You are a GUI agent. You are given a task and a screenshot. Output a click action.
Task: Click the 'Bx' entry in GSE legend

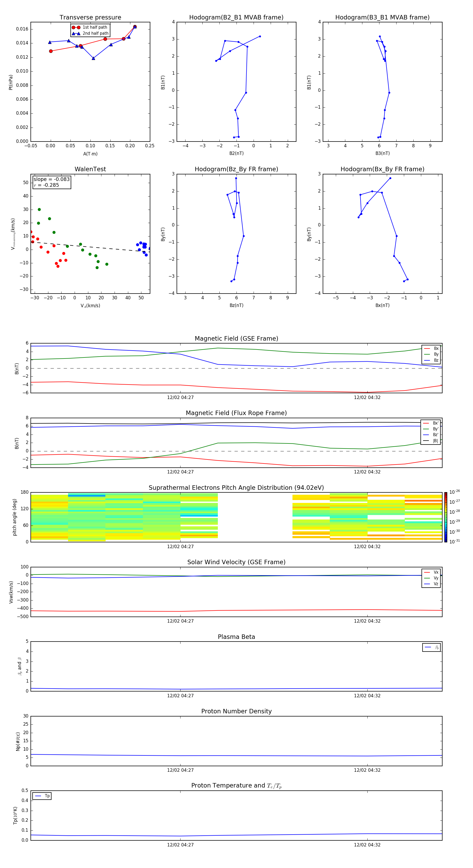click(x=431, y=349)
